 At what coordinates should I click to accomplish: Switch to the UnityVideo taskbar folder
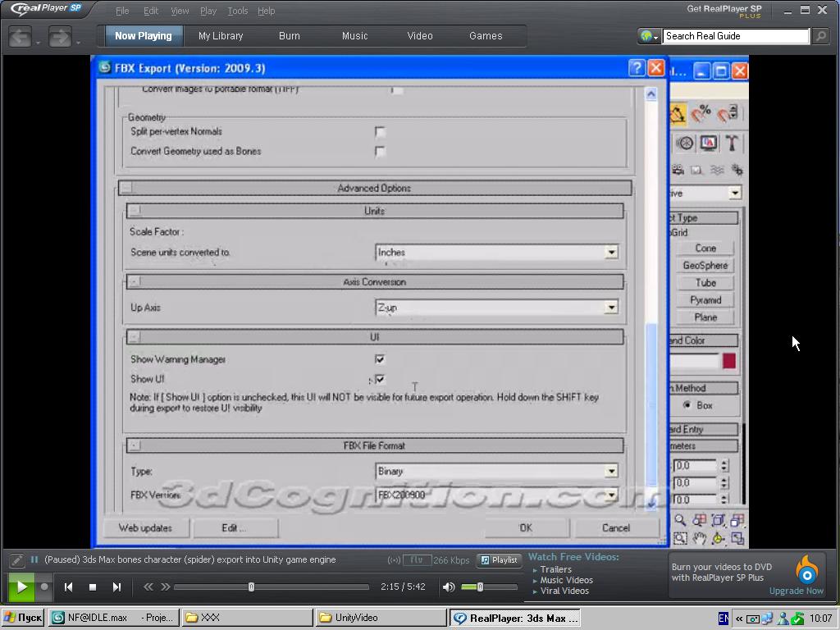click(381, 618)
